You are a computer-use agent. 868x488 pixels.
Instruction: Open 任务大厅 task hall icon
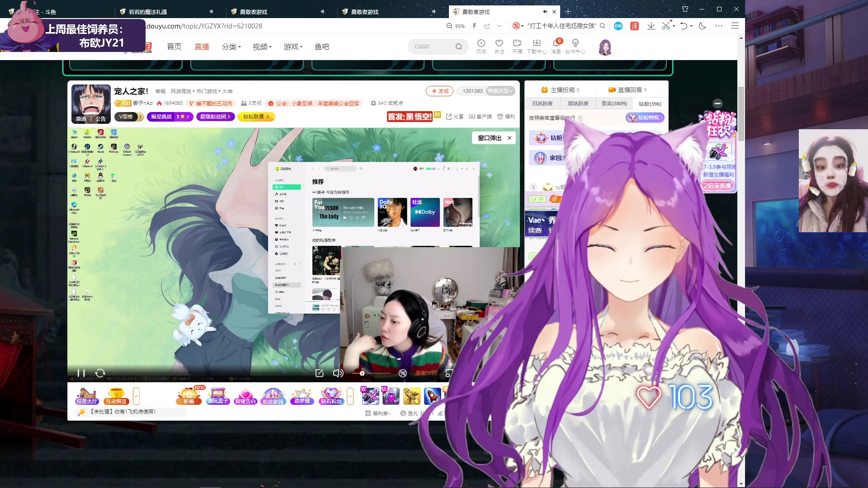click(87, 396)
